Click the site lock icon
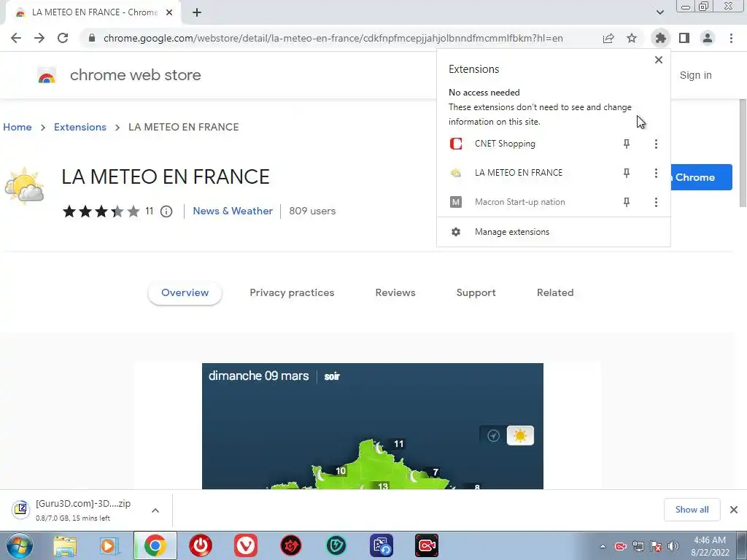 point(92,38)
